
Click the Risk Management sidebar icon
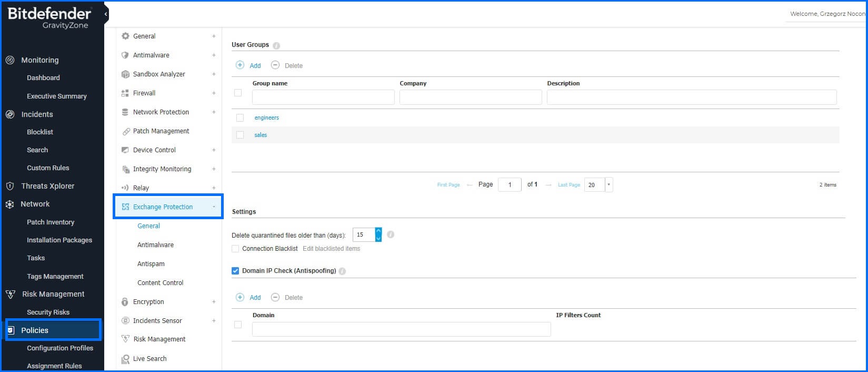pyautogui.click(x=10, y=294)
